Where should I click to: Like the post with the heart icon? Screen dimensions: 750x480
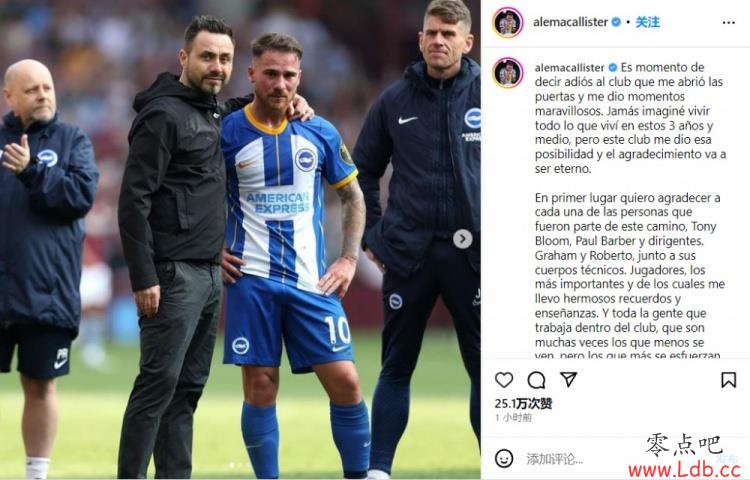coord(504,380)
